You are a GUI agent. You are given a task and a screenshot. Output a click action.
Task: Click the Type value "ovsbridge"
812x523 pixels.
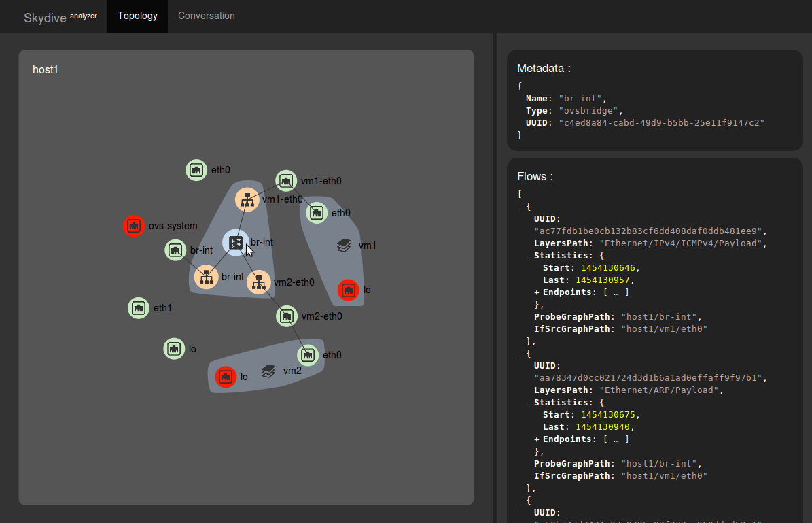(x=588, y=111)
